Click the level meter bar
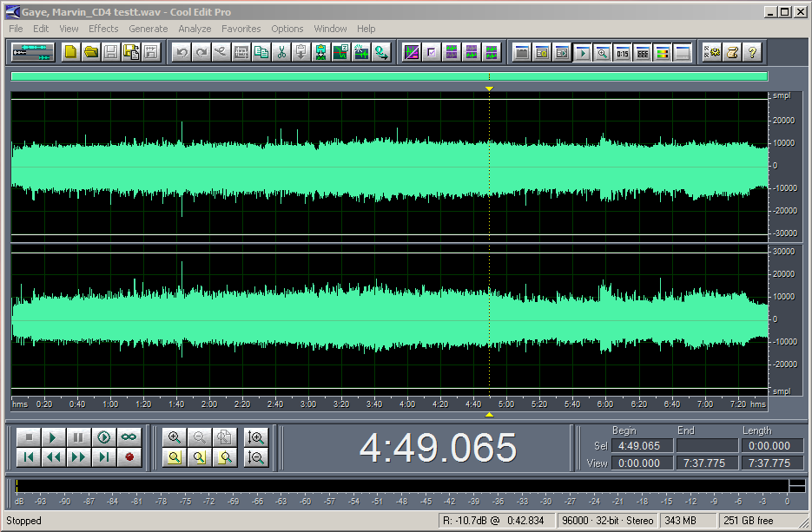Viewport: 812px width, 532px height. point(402,486)
